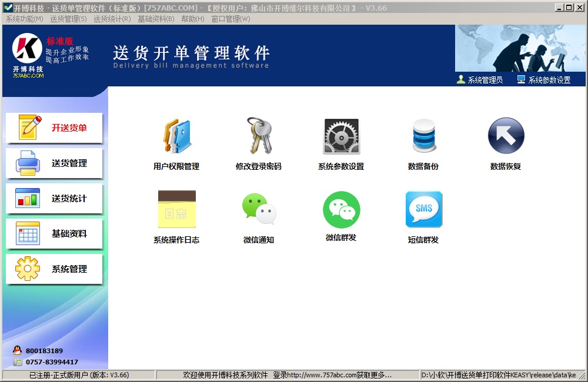Select the 数据恢复 arrow icon
The image size is (588, 382).
[x=506, y=138]
